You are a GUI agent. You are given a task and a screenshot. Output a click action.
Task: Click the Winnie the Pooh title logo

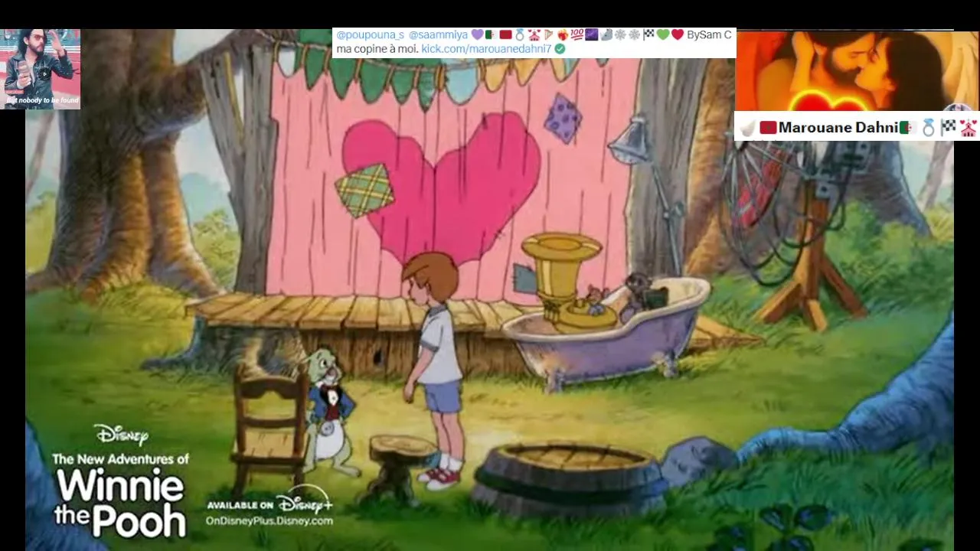tap(120, 502)
